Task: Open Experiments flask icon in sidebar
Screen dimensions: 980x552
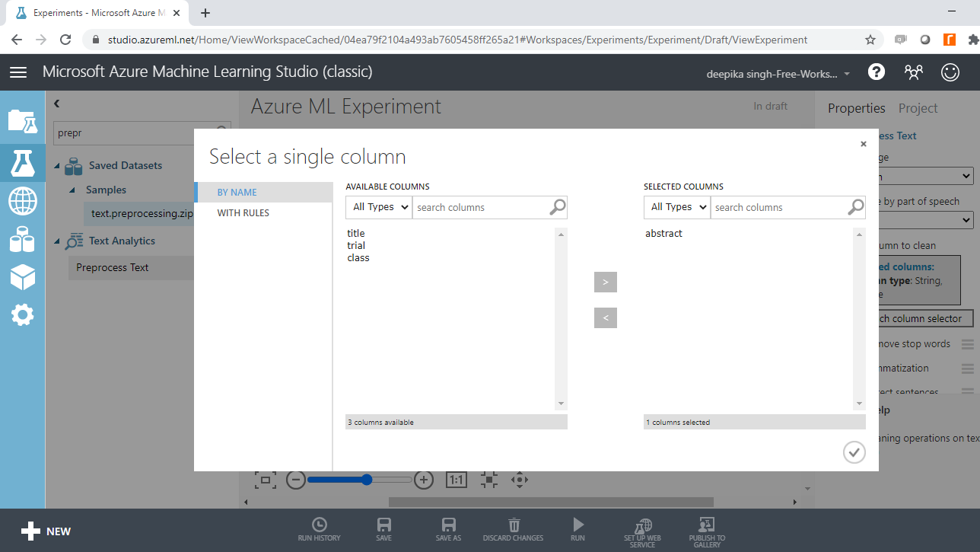Action: click(22, 163)
